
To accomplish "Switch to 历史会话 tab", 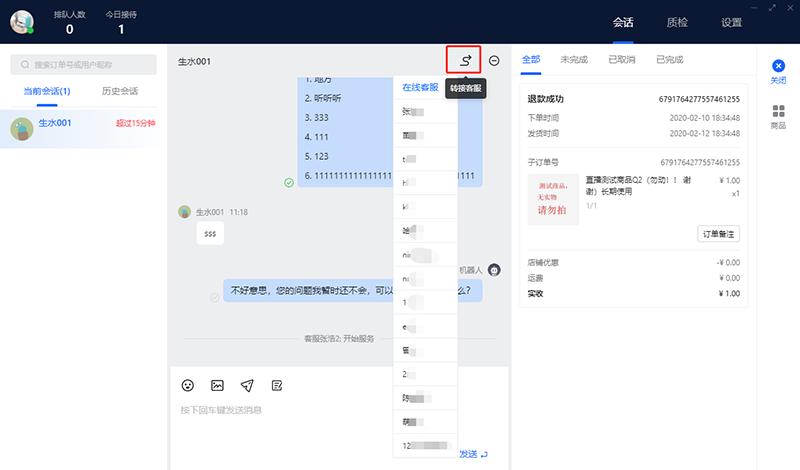I will 120,91.
